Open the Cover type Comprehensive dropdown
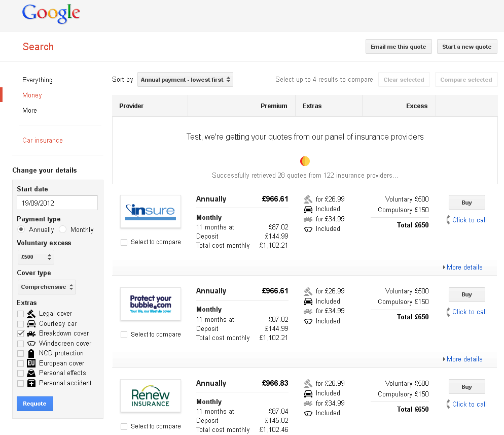504x435 pixels. [x=47, y=287]
